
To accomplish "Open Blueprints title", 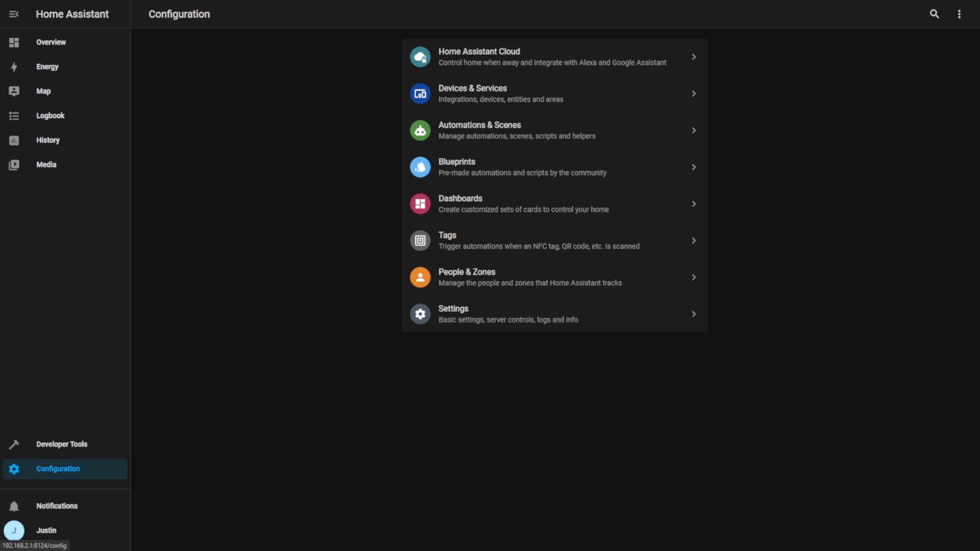I will coord(457,162).
